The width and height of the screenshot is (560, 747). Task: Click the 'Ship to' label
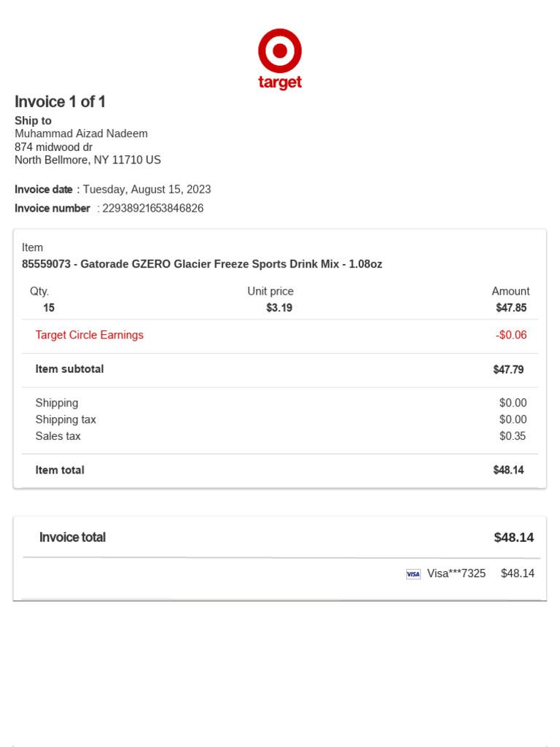[33, 120]
